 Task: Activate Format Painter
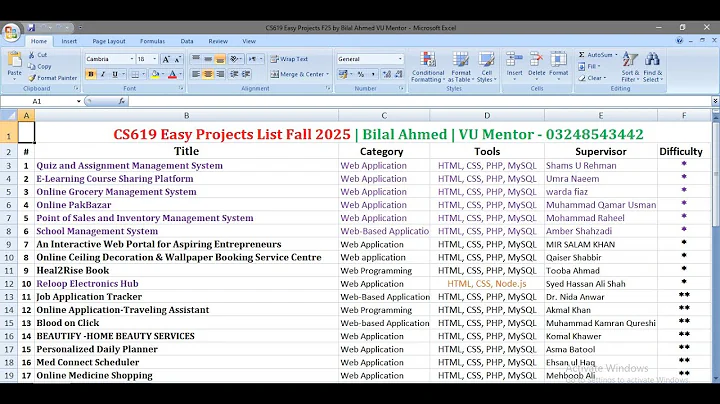click(53, 78)
